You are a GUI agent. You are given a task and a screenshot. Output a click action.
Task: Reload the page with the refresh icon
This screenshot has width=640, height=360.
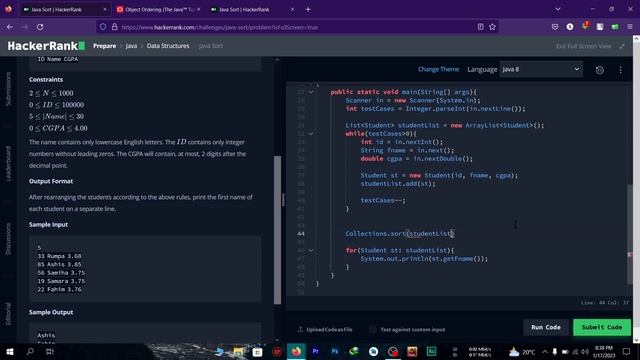coord(40,27)
